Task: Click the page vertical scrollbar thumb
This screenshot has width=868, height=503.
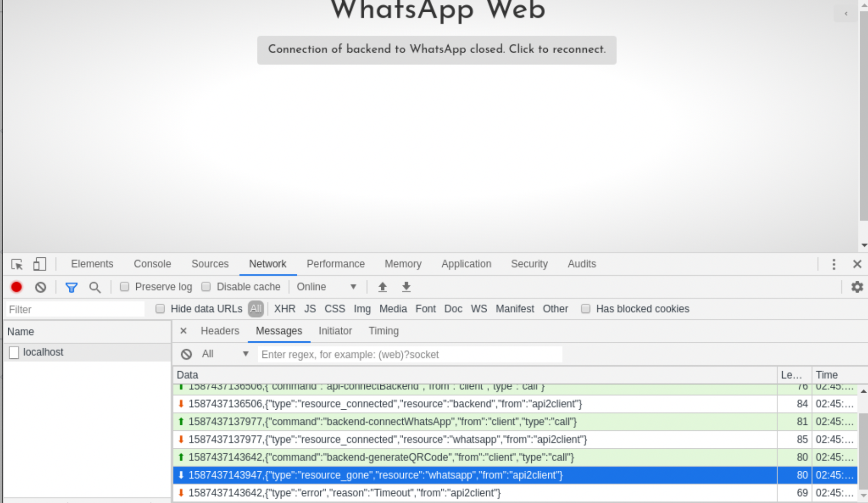Action: (x=864, y=116)
